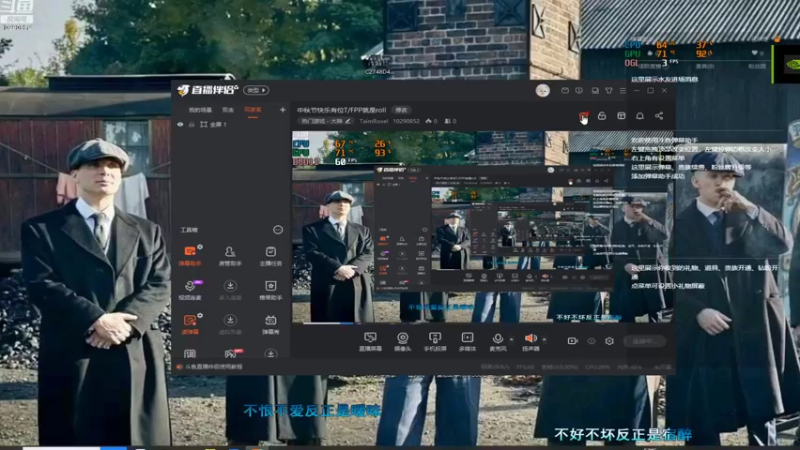Open the shirt skin icon in title bar
This screenshot has width=800, height=450.
point(609,90)
